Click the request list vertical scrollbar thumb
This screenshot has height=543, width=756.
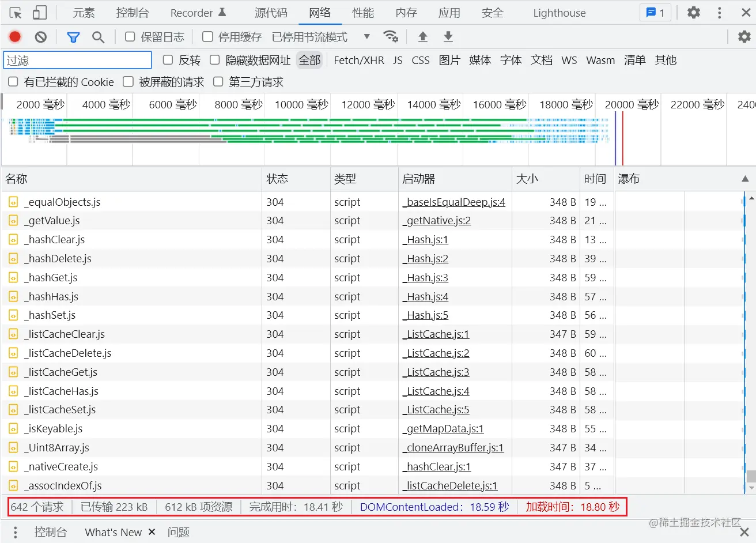[x=751, y=477]
